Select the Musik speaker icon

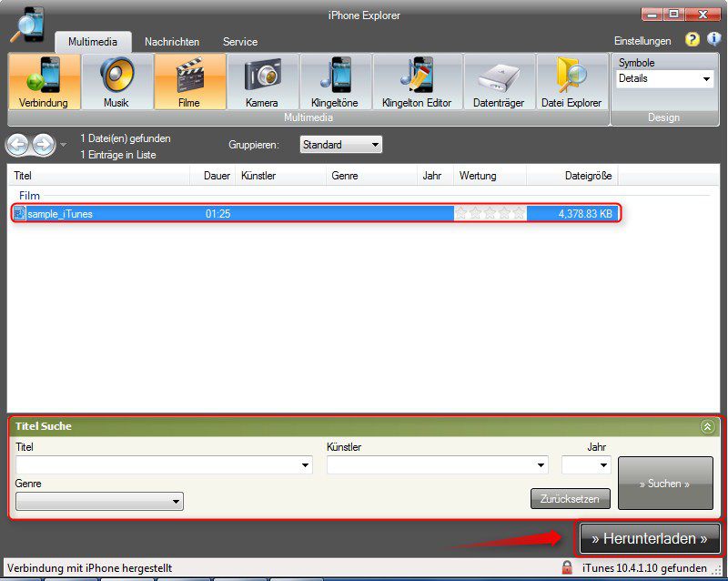[x=116, y=82]
